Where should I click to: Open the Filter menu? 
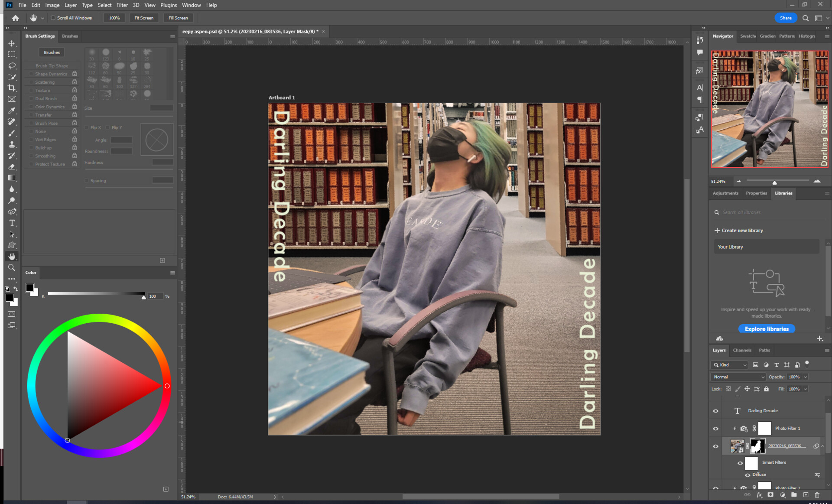click(122, 5)
